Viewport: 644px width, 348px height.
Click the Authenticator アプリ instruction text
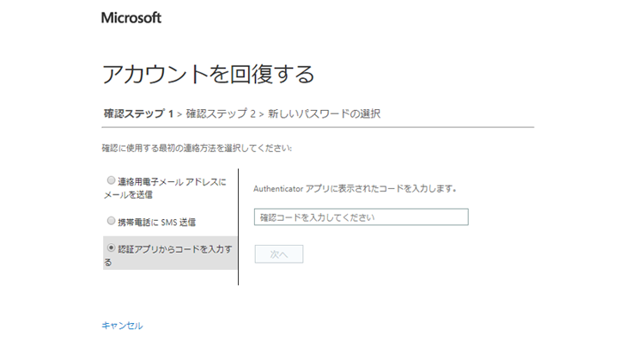point(355,187)
